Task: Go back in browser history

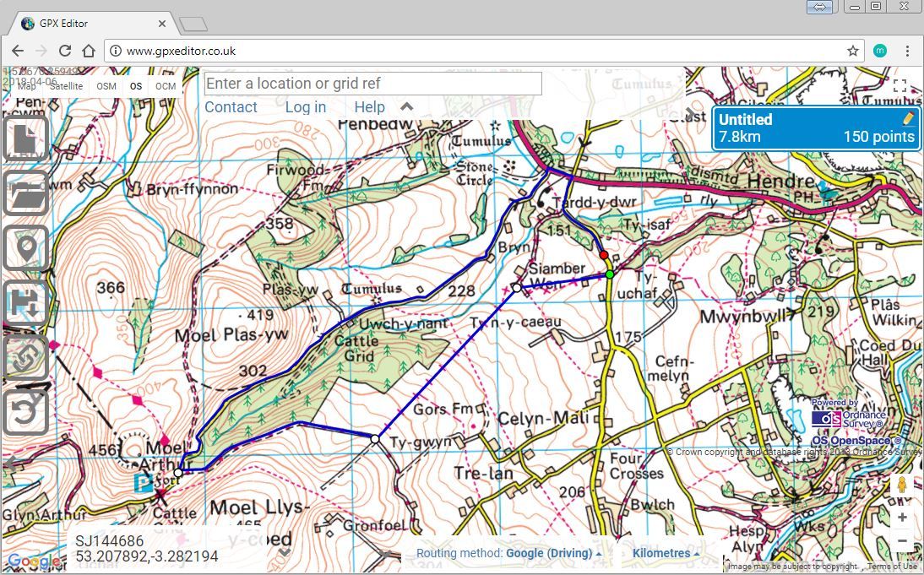Action: click(18, 51)
